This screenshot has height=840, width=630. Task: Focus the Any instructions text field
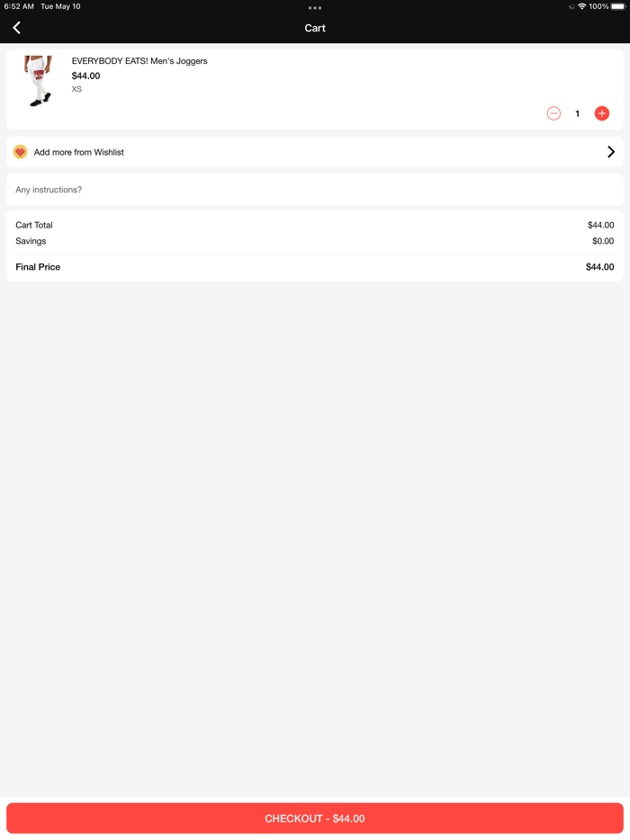315,190
